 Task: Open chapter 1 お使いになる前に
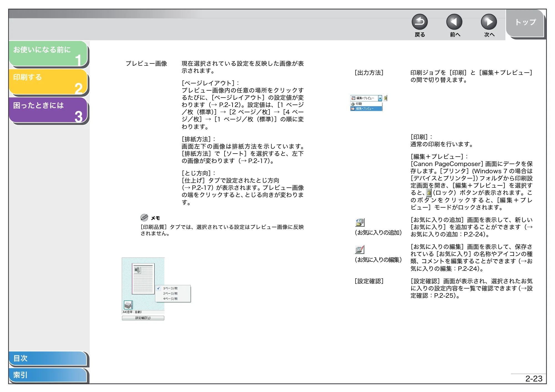tap(48, 54)
